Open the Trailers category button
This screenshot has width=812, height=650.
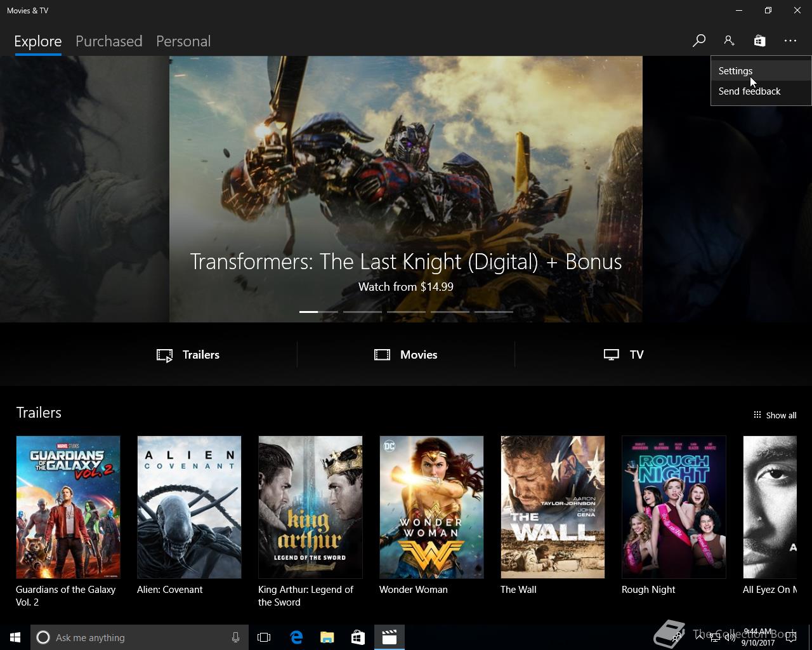click(x=188, y=355)
